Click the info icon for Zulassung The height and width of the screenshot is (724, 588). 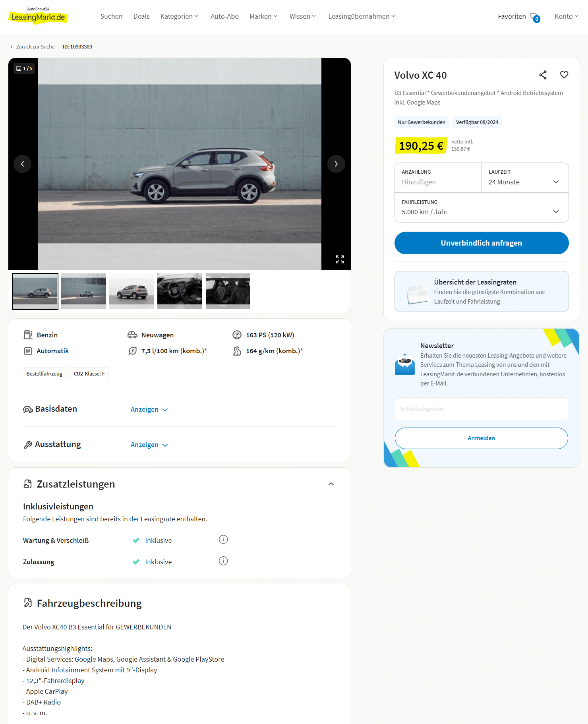point(223,561)
